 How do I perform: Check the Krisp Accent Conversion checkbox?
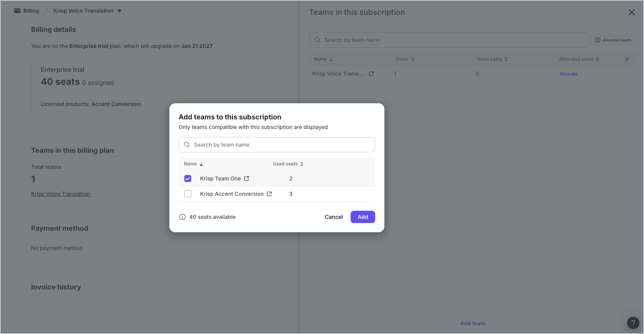click(x=188, y=194)
